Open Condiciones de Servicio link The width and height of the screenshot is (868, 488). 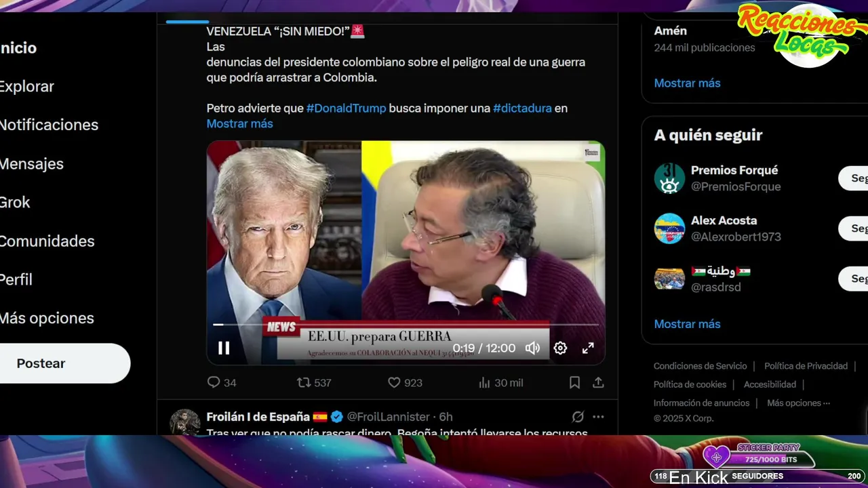[700, 366]
